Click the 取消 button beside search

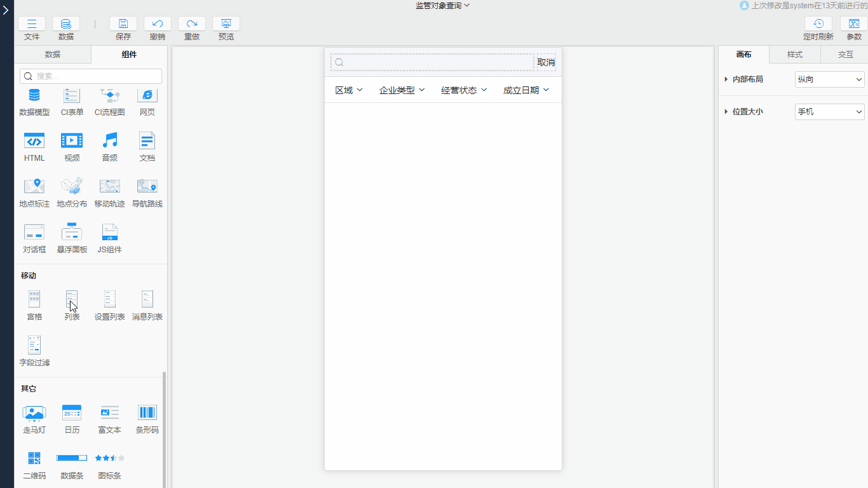click(x=546, y=62)
